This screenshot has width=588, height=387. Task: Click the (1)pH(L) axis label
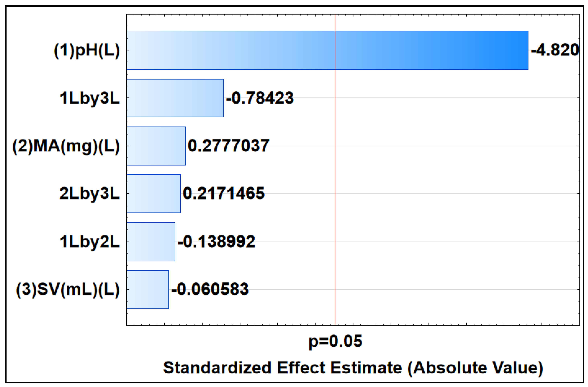click(x=87, y=50)
